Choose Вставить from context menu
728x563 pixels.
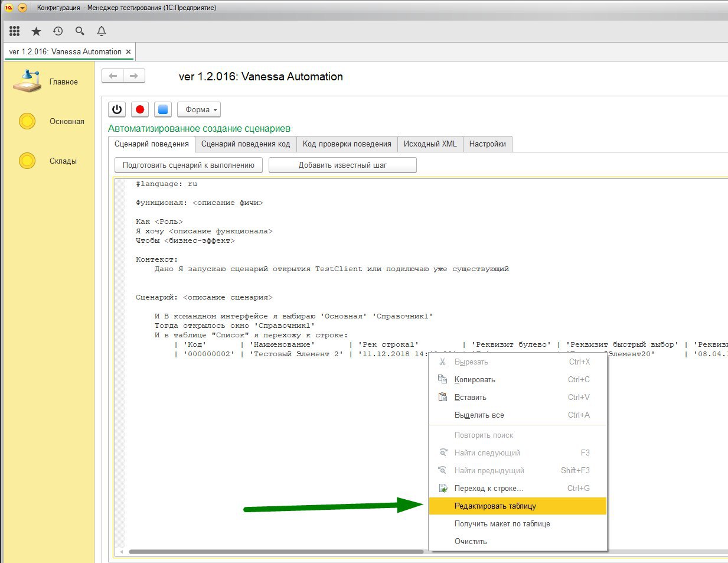click(518, 398)
